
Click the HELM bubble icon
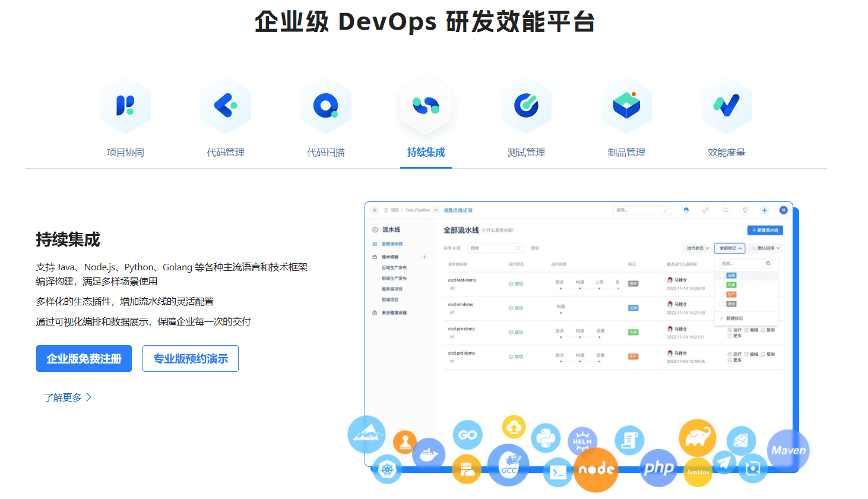(582, 441)
